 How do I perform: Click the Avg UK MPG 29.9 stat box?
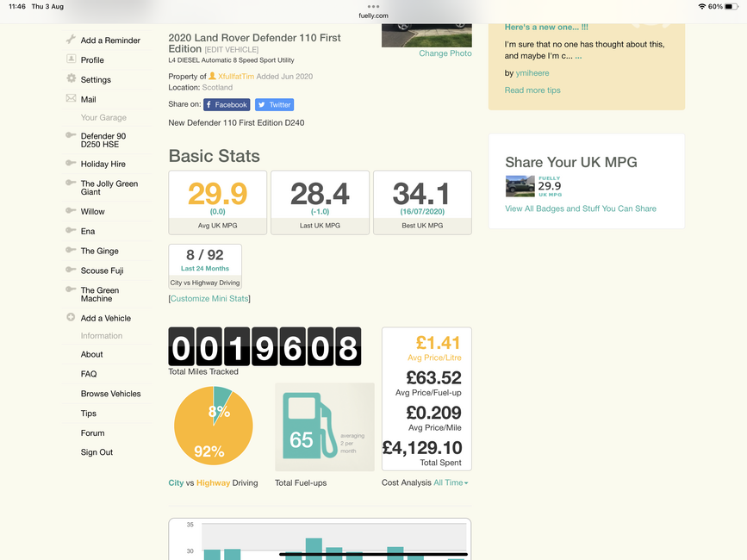tap(218, 202)
